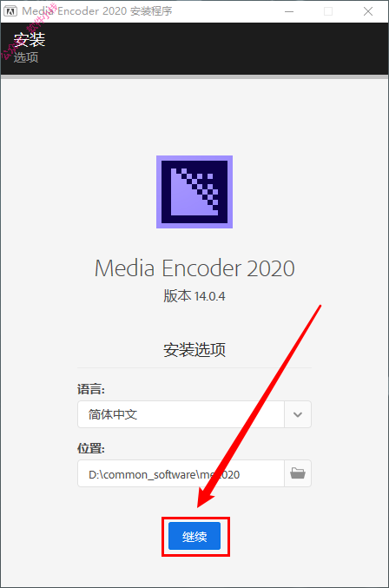This screenshot has height=588, width=389.
Task: Click the Media Encoder 2020 安装程序 window title
Action: pos(97,11)
